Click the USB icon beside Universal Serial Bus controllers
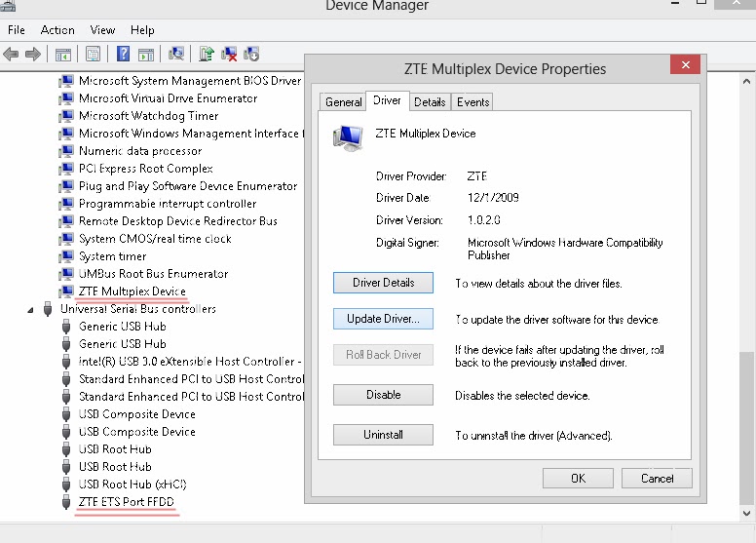 point(48,309)
